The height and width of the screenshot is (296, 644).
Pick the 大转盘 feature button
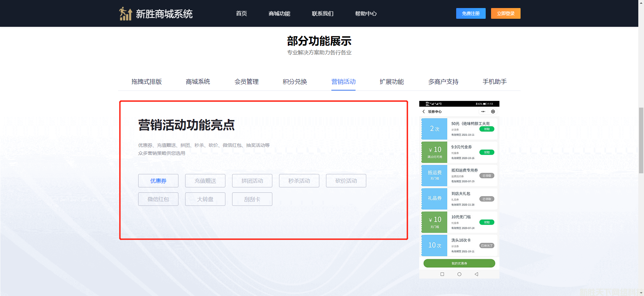205,199
